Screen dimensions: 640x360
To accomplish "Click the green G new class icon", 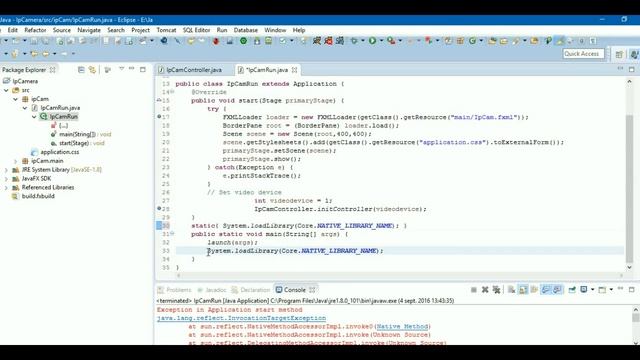I will click(473, 41).
